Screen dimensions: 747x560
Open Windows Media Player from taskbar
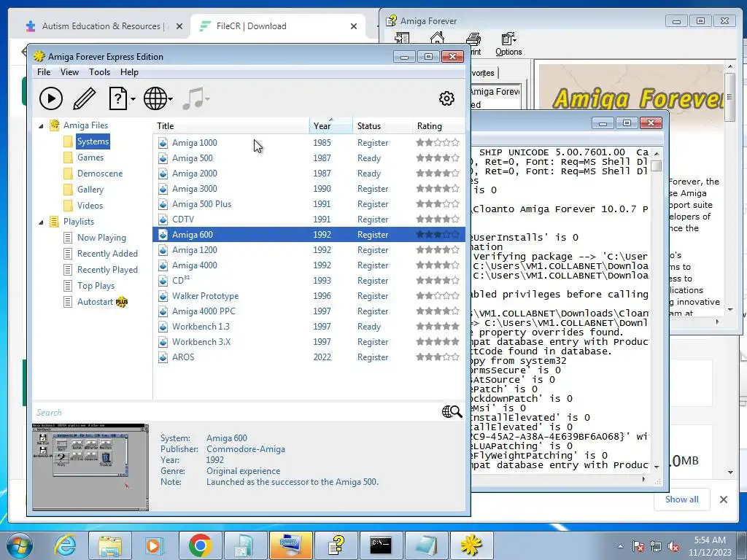[x=155, y=545]
